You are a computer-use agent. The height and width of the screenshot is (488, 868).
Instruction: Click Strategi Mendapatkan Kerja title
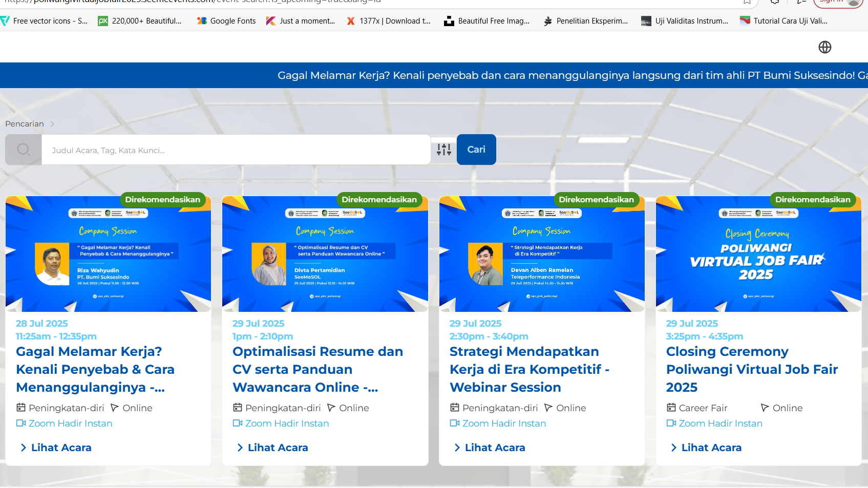pos(530,369)
